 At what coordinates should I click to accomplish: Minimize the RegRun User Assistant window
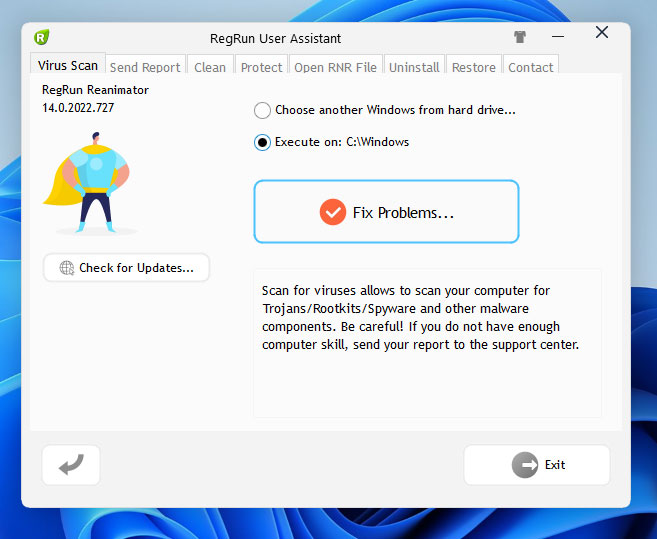(560, 36)
